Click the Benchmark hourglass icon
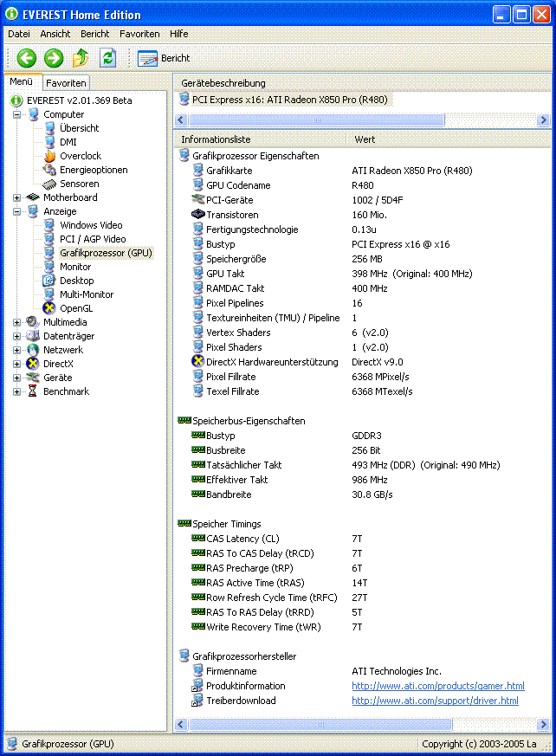Viewport: 556px width, 756px height. pos(32,391)
